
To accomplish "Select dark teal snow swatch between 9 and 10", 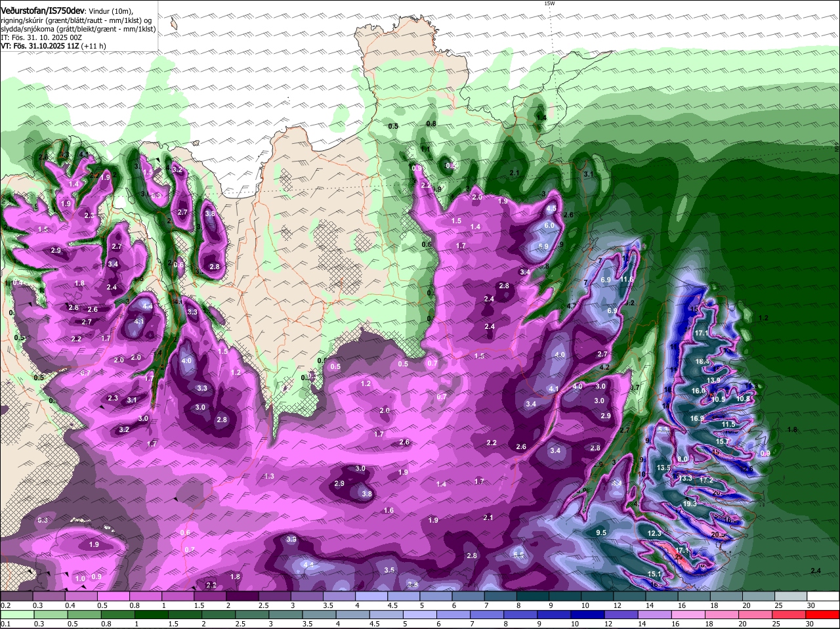I will [565, 596].
